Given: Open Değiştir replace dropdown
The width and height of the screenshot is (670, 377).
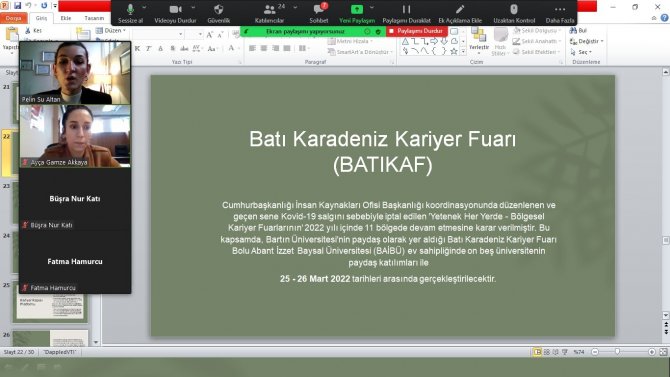Looking at the screenshot, I should click(x=587, y=41).
